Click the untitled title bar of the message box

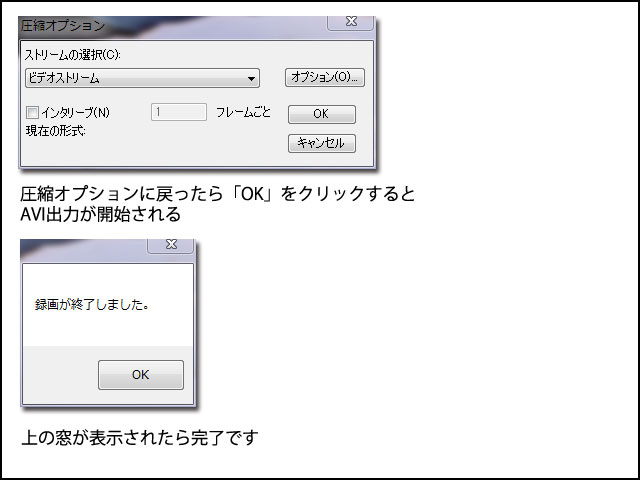click(x=84, y=250)
